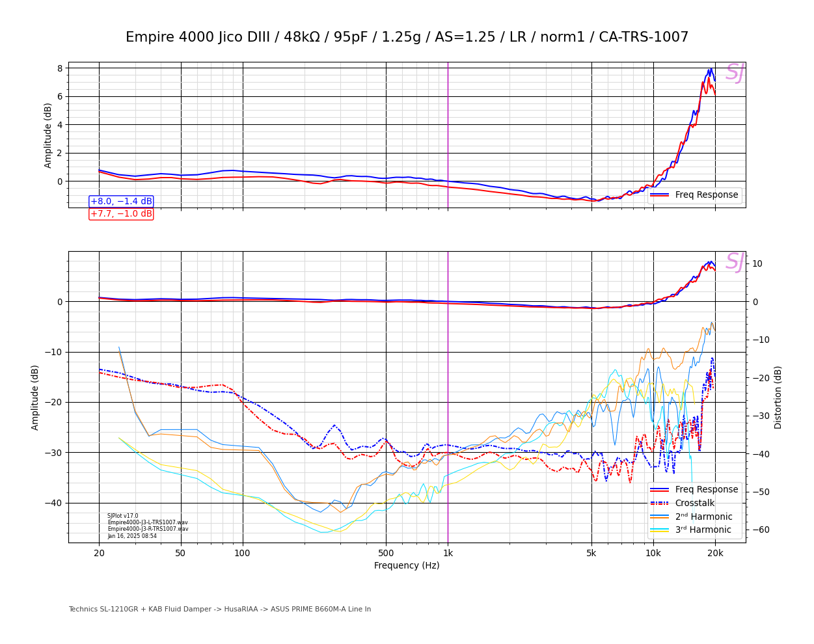Click the Technics SL-1210GR footer text
Image resolution: width=814 pixels, height=644 pixels.
coord(219,610)
